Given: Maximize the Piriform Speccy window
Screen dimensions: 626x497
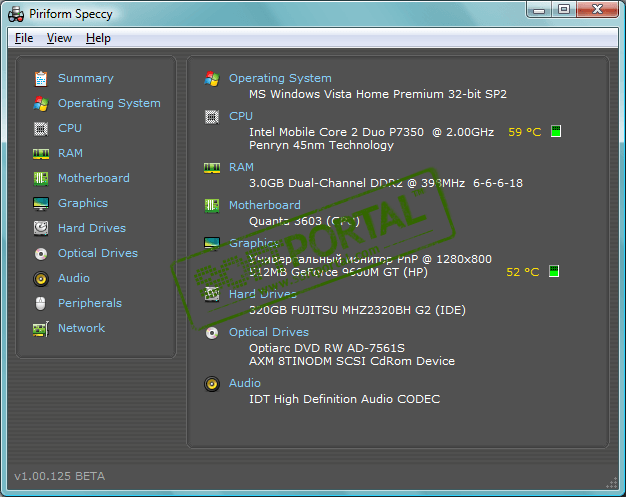Looking at the screenshot, I should pyautogui.click(x=564, y=10).
